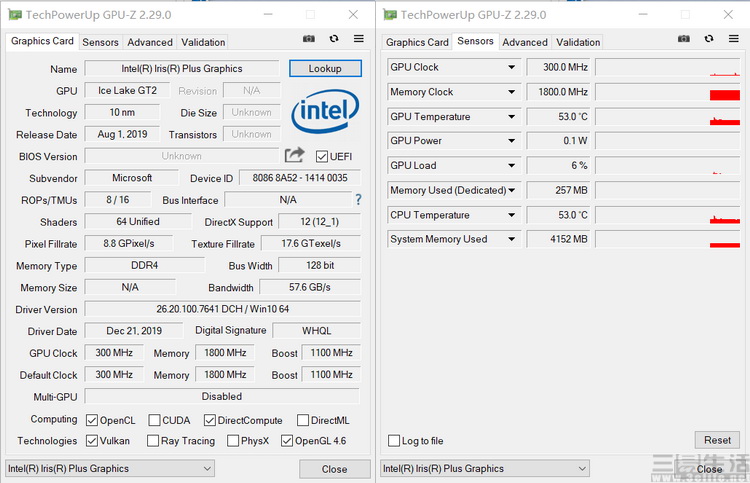The width and height of the screenshot is (750, 483).
Task: Click the Intel logo image
Action: point(325,111)
